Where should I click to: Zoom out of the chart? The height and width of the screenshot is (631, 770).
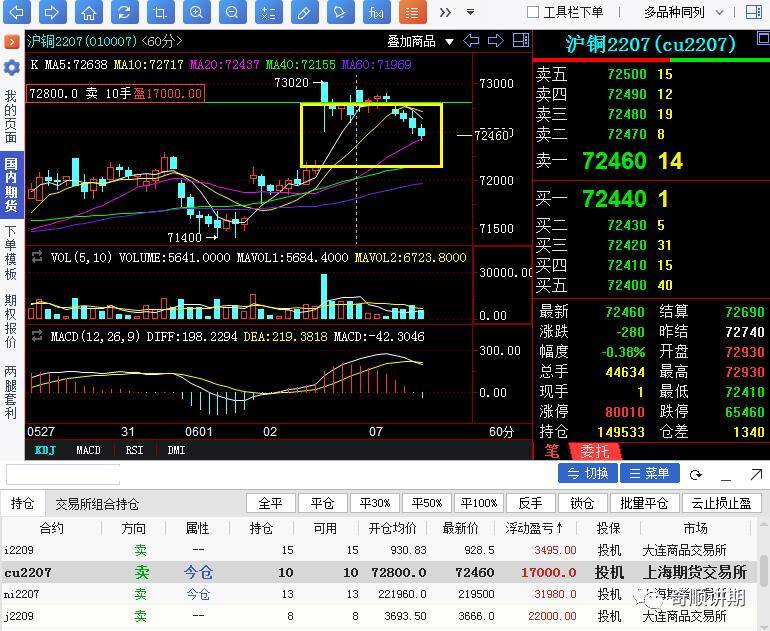pos(233,12)
